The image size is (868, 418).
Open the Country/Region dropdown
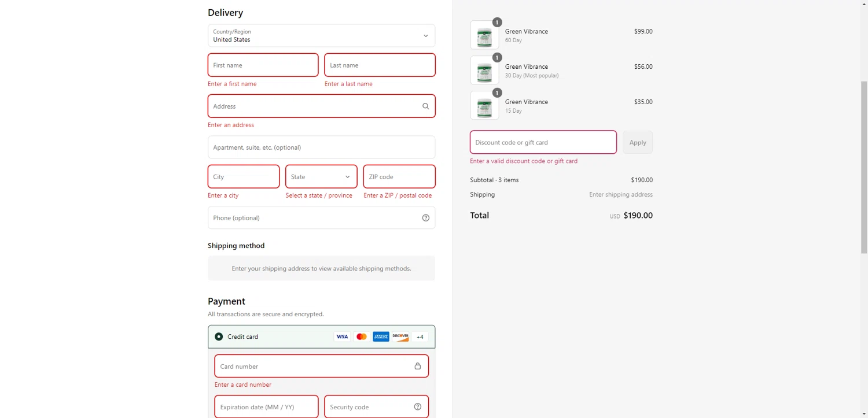[x=322, y=36]
